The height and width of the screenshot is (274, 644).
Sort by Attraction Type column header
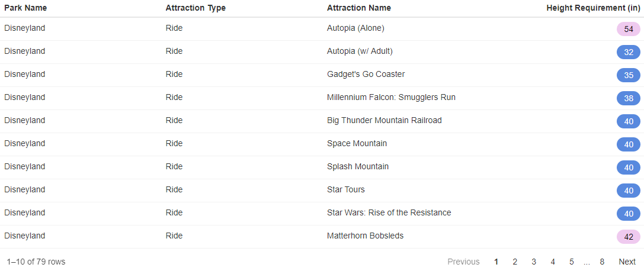click(x=196, y=8)
